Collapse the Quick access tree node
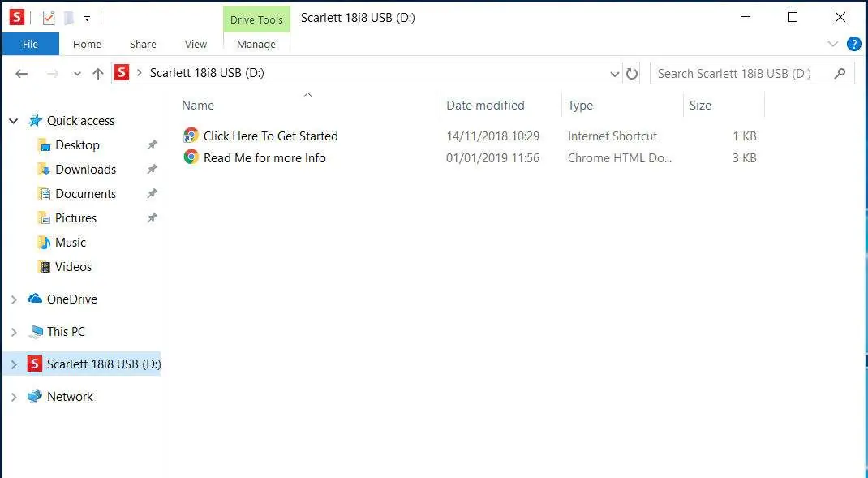 pyautogui.click(x=14, y=121)
